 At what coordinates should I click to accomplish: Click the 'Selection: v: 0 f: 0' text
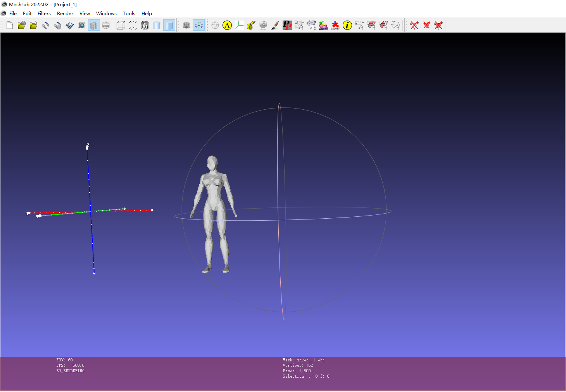tap(306, 376)
